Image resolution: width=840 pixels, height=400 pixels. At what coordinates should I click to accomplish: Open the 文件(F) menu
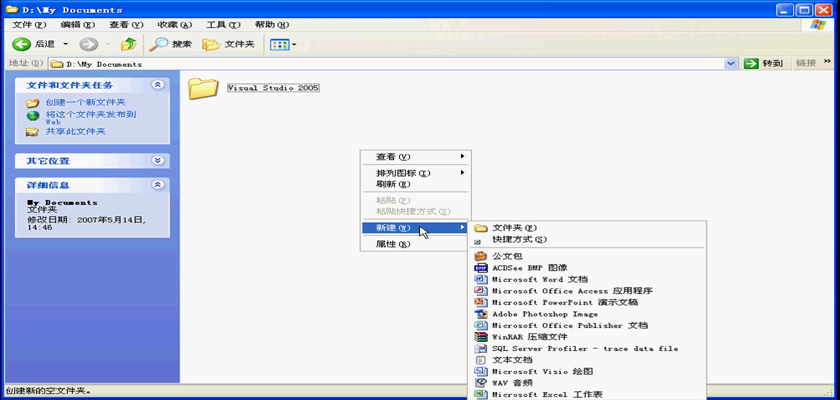[29, 25]
